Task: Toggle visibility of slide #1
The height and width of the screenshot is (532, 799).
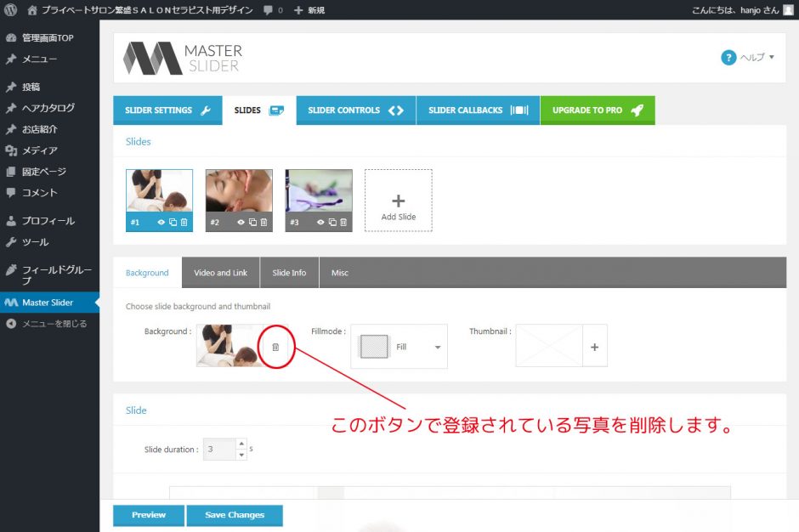Action: (x=161, y=223)
